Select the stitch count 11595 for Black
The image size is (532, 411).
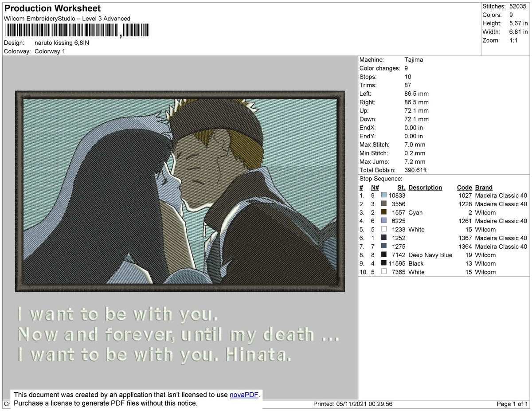coord(397,263)
